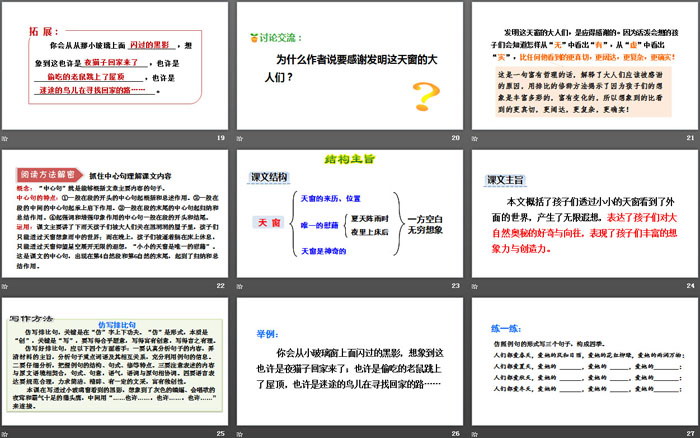The height and width of the screenshot is (438, 700).
Task: Click the red-bordered 天窗 box in the diagram
Action: pyautogui.click(x=264, y=222)
